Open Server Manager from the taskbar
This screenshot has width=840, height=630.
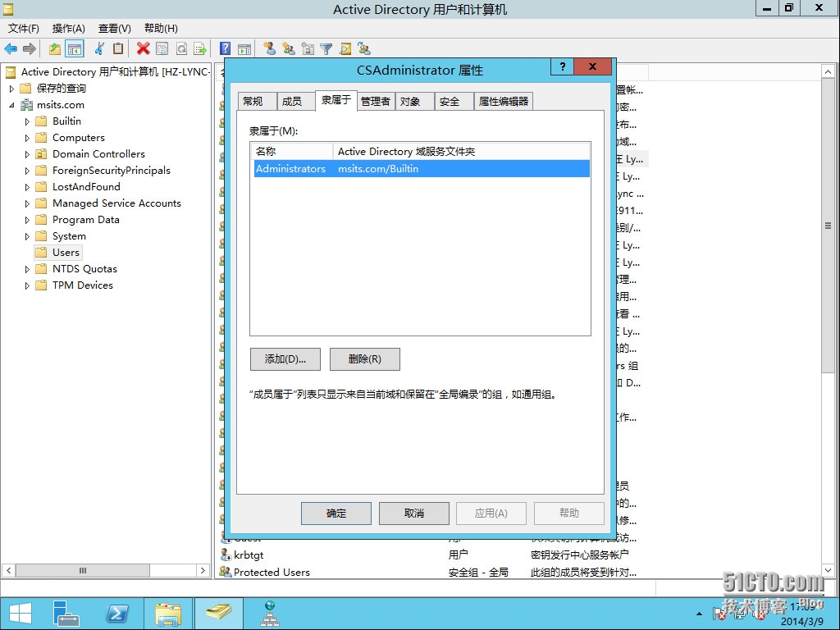click(66, 614)
